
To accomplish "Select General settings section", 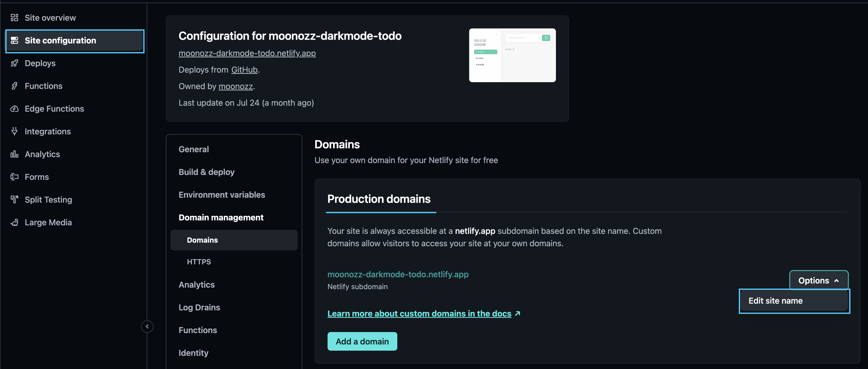I will (194, 149).
